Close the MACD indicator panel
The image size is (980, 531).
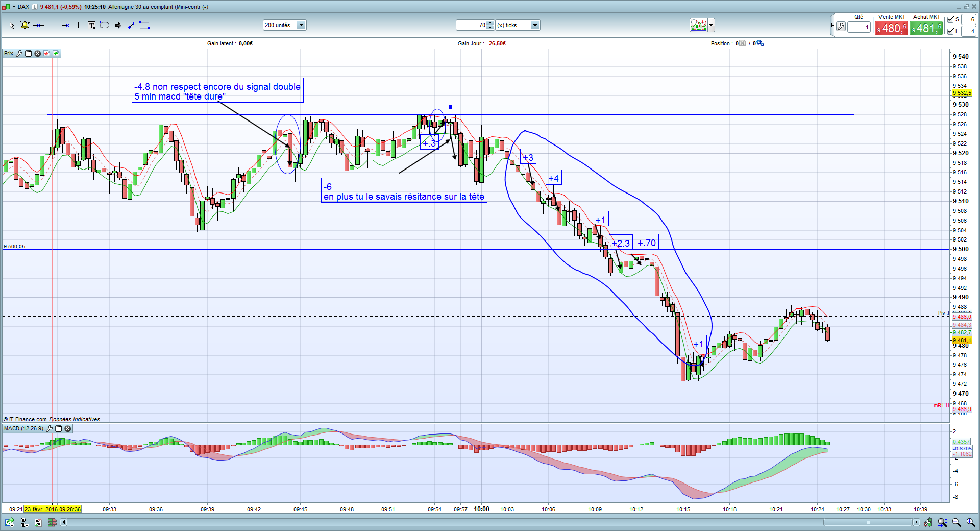tap(68, 429)
